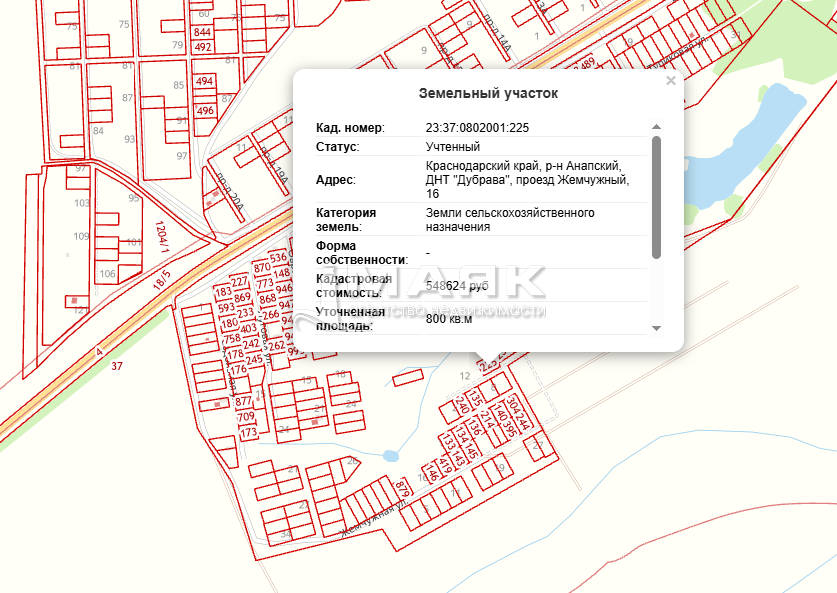Close the Земельный участок popup
837x593 pixels.
click(x=671, y=81)
